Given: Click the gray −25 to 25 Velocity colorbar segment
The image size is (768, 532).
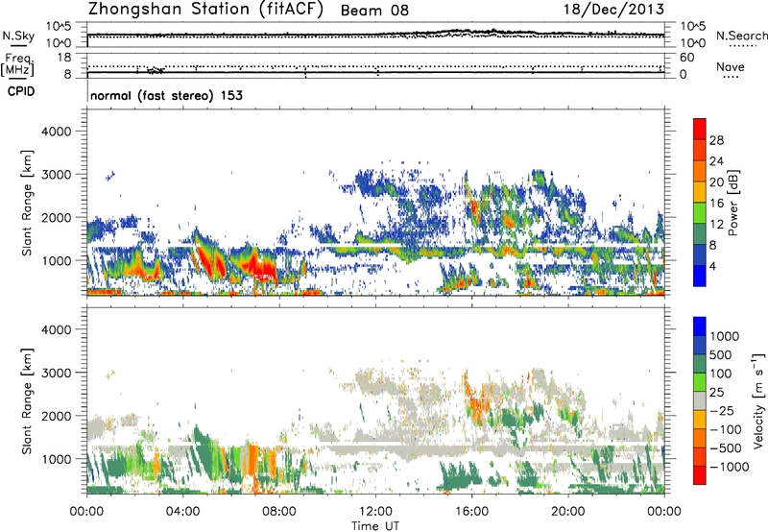Looking at the screenshot, I should (x=700, y=400).
